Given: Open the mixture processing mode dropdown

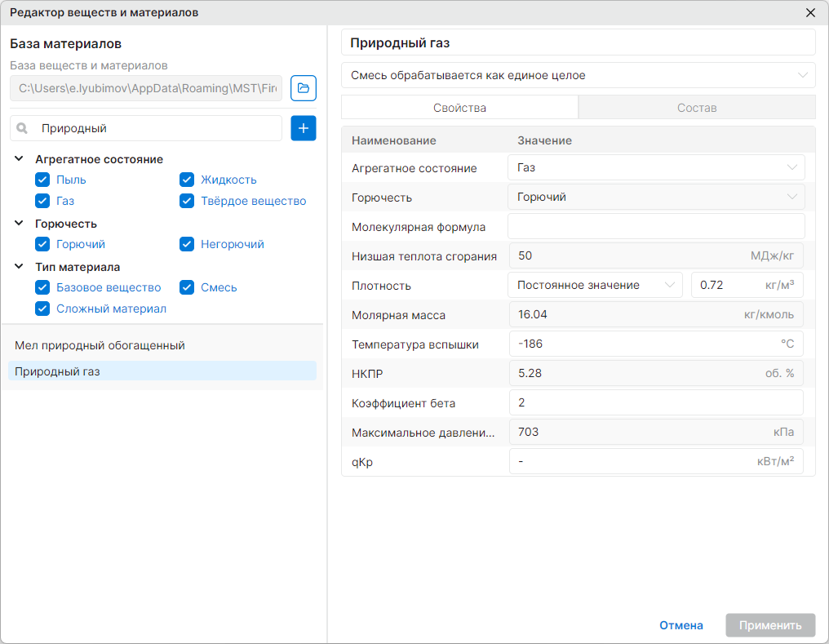Looking at the screenshot, I should (579, 75).
